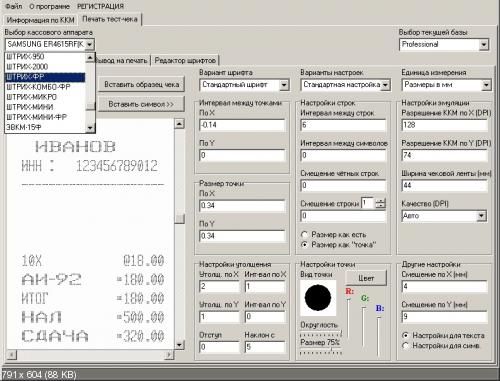This screenshot has width=500, height=381.
Task: Select Размер как есть radio button
Action: 333,235
